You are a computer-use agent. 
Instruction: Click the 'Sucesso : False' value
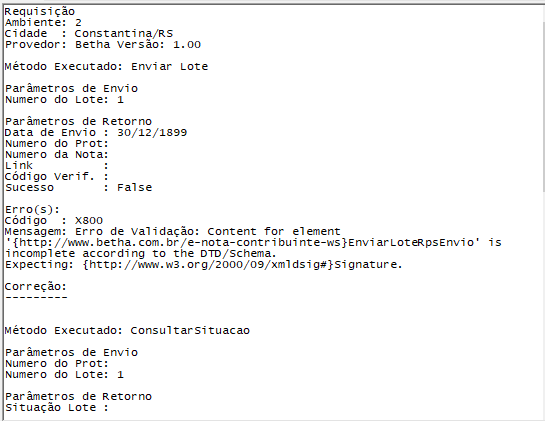pos(134,188)
